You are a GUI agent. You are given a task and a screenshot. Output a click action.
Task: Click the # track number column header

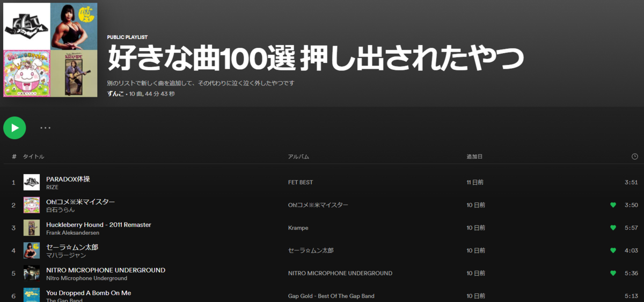pos(14,156)
